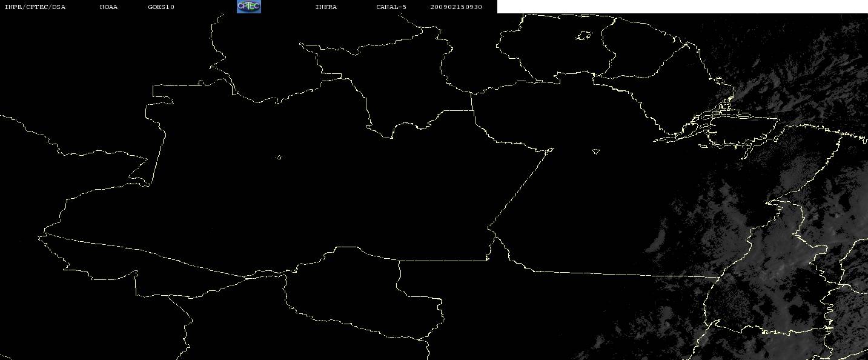Select the INFRA label in header
This screenshot has height=360, width=868.
coord(326,7)
